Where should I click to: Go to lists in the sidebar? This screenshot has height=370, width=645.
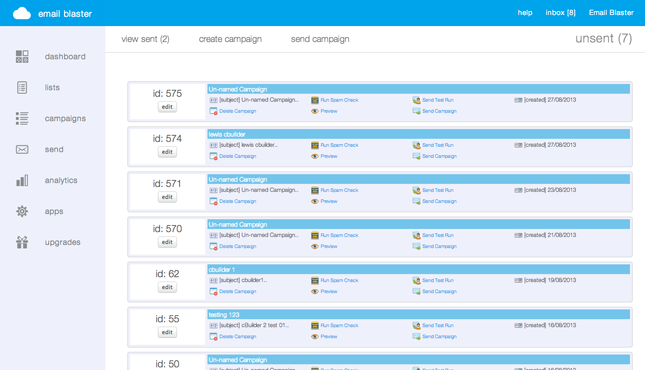(52, 87)
